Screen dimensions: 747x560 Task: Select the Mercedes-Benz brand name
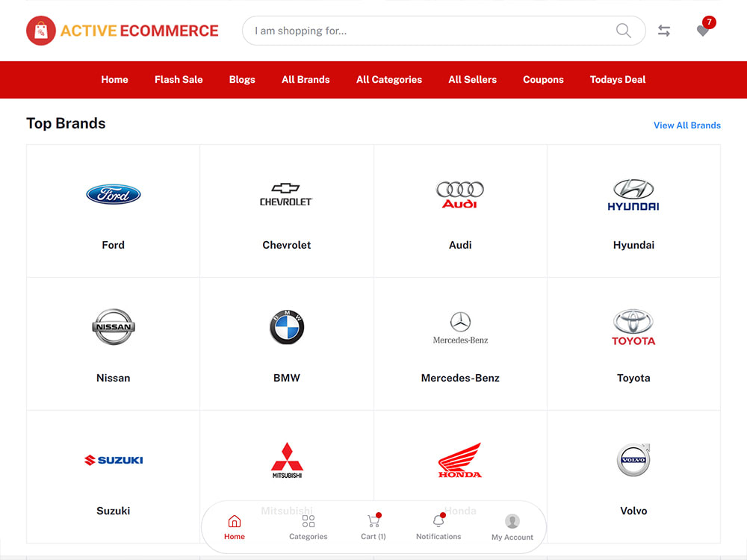tap(460, 378)
